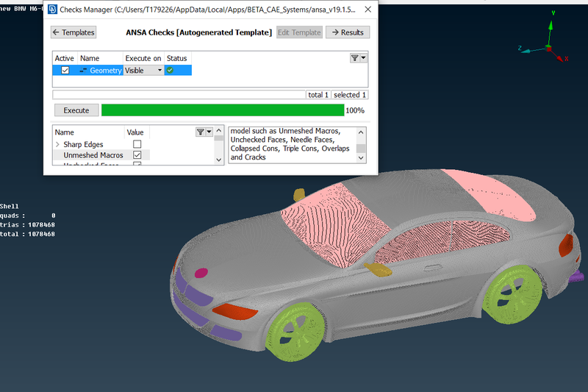588x392 pixels.
Task: Expand the Sharp Edges parameter
Action: [x=57, y=144]
